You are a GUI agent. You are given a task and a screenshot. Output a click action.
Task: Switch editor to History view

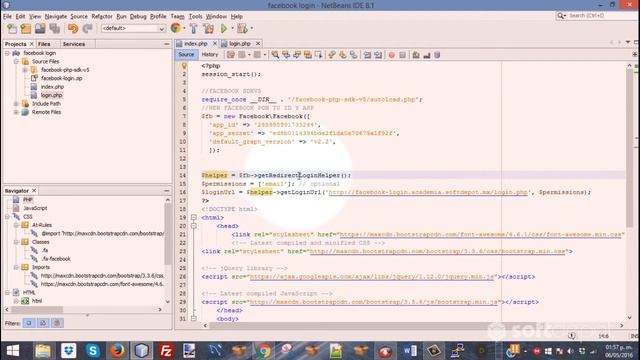pyautogui.click(x=210, y=55)
